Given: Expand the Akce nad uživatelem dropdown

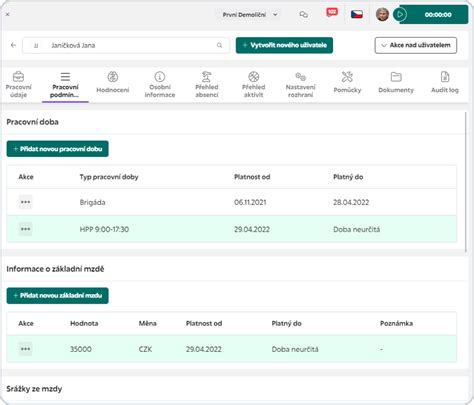Looking at the screenshot, I should click(x=416, y=45).
